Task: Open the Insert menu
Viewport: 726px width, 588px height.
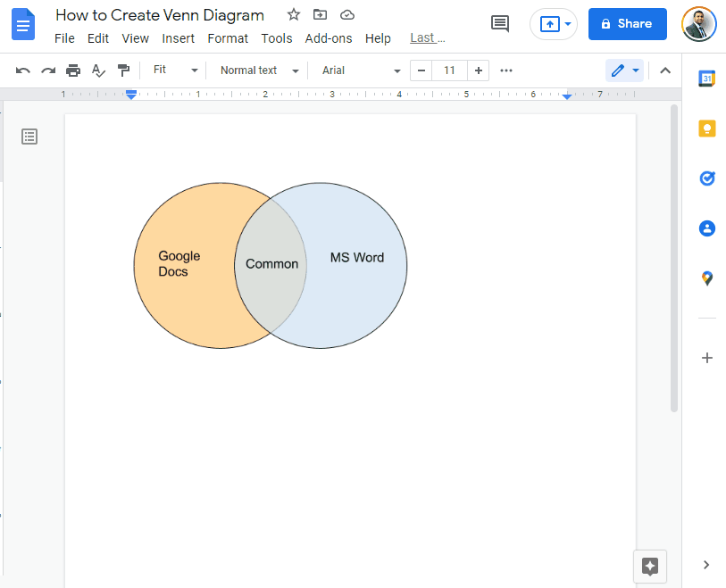Action: coord(178,38)
